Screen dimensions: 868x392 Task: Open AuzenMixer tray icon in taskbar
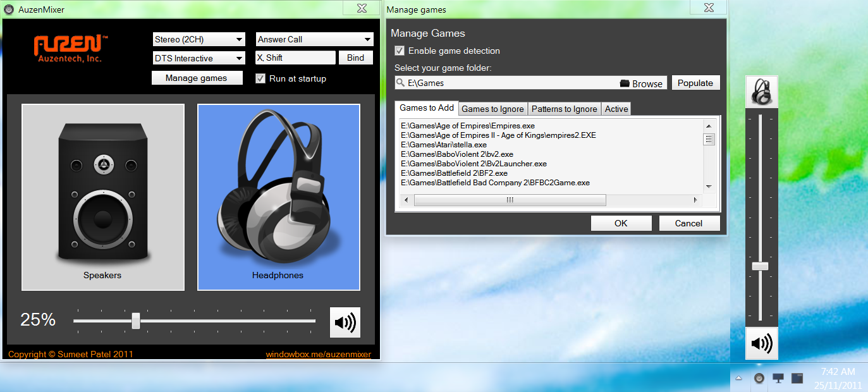coord(759,378)
